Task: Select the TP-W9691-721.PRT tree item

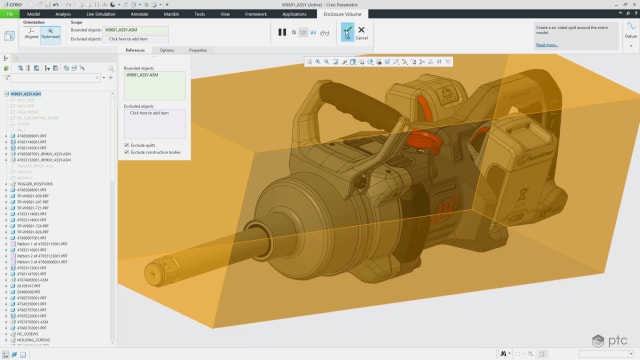Action: [33, 208]
